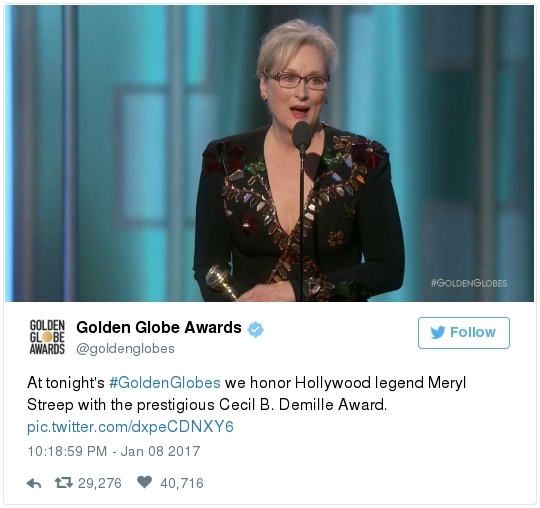
Task: Click the reply arrow icon
Action: 34,484
